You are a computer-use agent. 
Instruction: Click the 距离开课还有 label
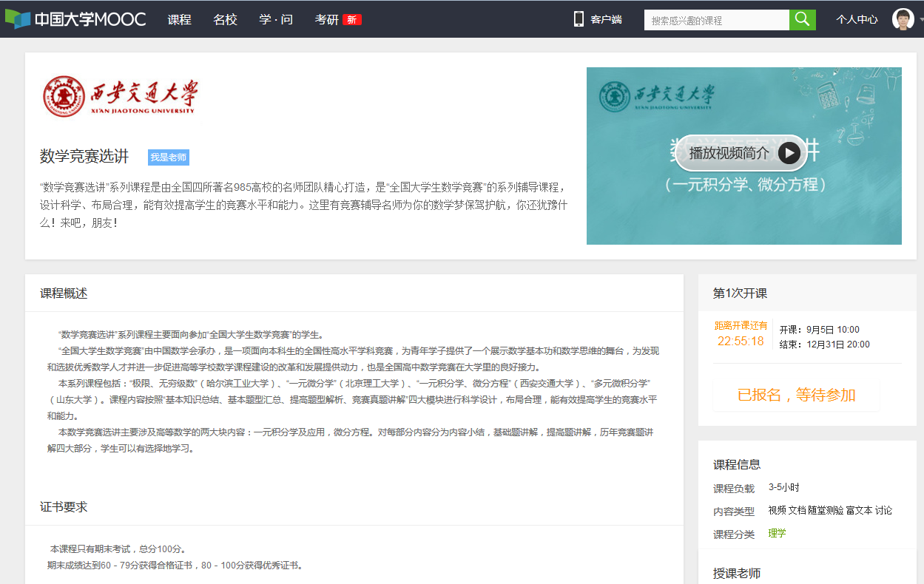click(741, 326)
